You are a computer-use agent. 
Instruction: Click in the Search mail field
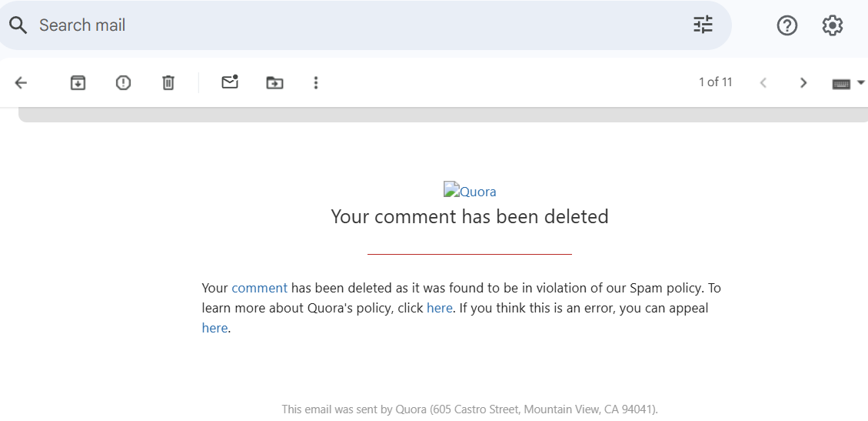click(x=346, y=25)
